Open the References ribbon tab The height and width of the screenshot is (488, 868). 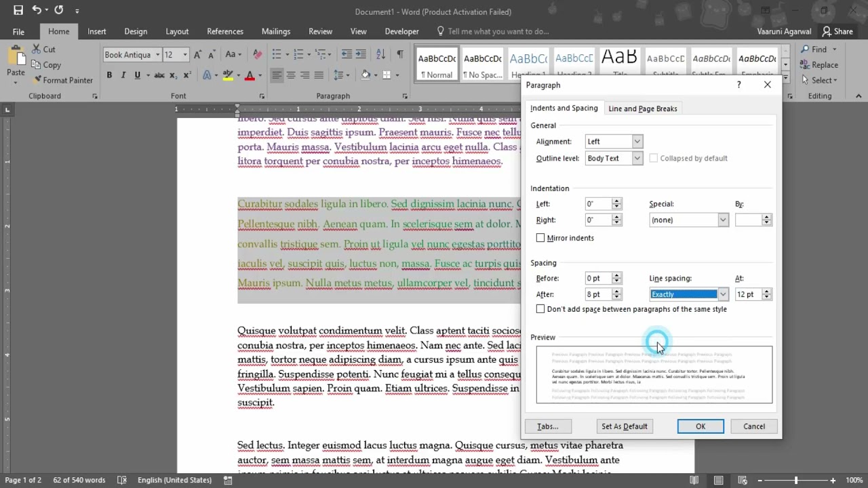(x=225, y=31)
